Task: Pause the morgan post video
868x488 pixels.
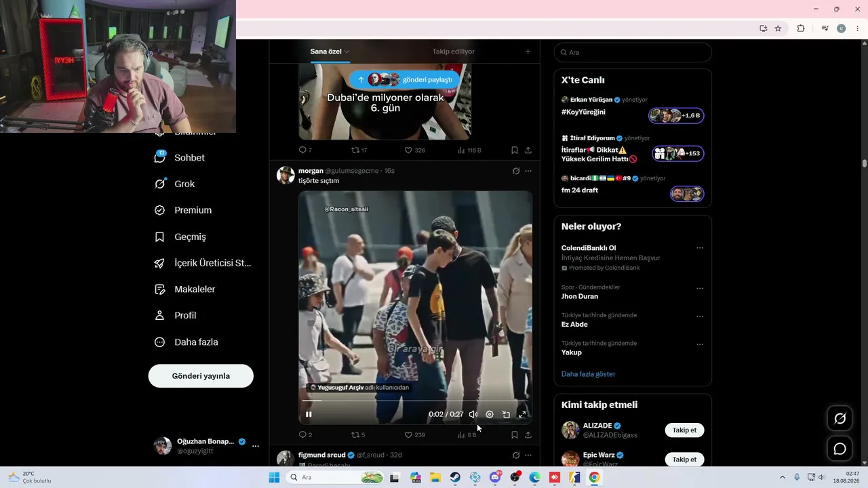Action: [309, 414]
